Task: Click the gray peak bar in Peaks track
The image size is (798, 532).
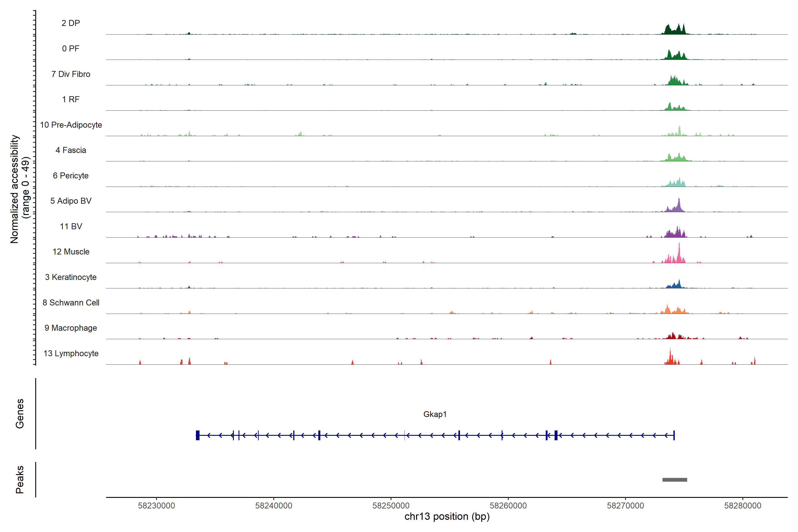Action: click(x=675, y=480)
